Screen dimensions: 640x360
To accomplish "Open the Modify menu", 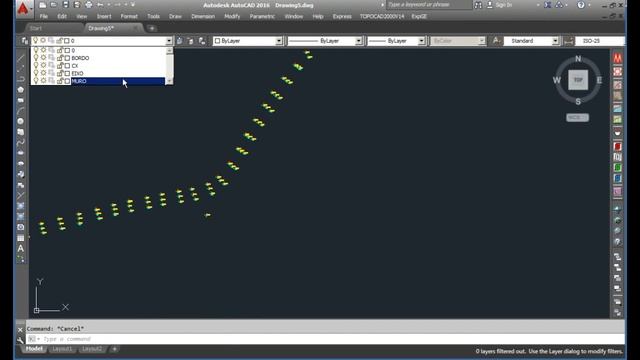I will tap(232, 16).
